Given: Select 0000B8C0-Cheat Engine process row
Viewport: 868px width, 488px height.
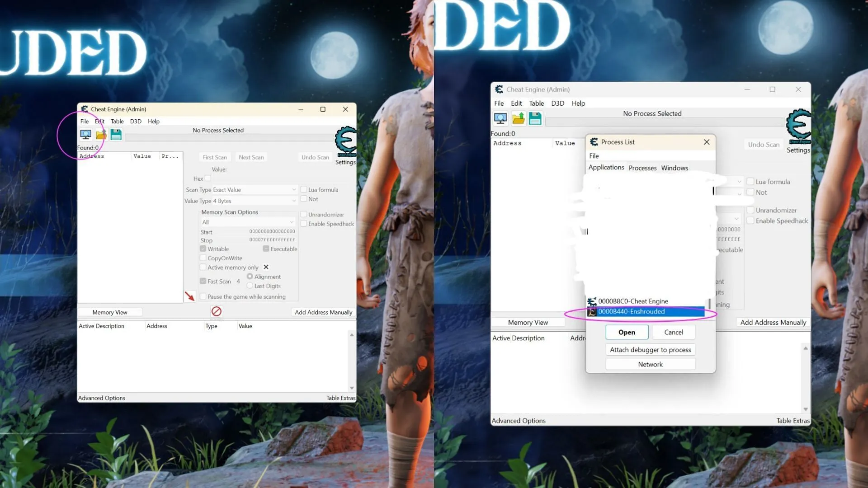Looking at the screenshot, I should 646,301.
